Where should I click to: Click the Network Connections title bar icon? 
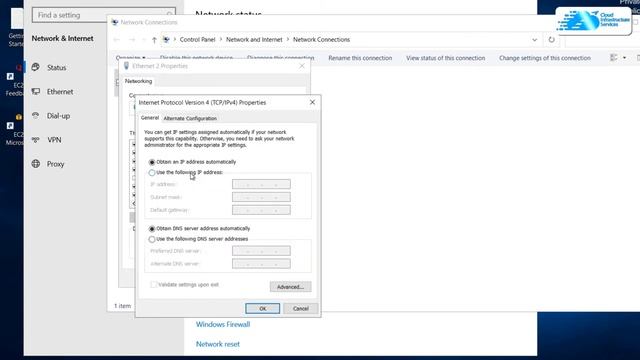coord(115,22)
